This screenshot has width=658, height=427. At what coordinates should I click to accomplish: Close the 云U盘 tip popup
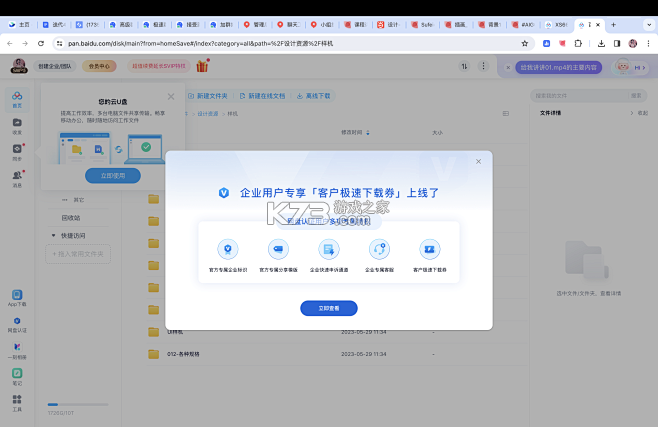click(171, 97)
